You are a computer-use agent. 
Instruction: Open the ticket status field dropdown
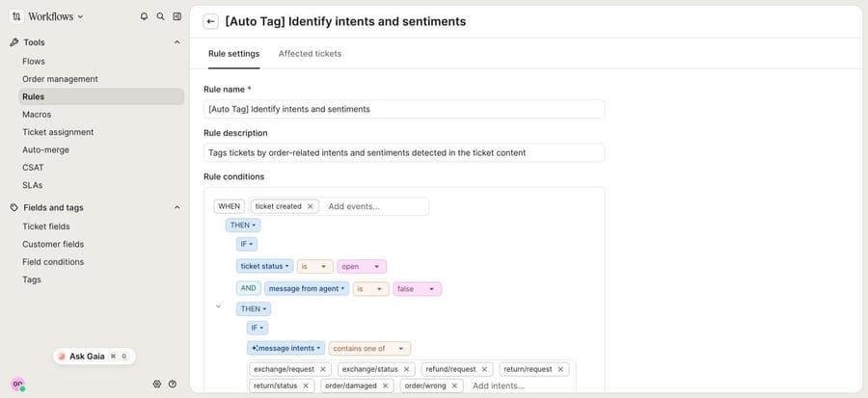[x=264, y=266]
